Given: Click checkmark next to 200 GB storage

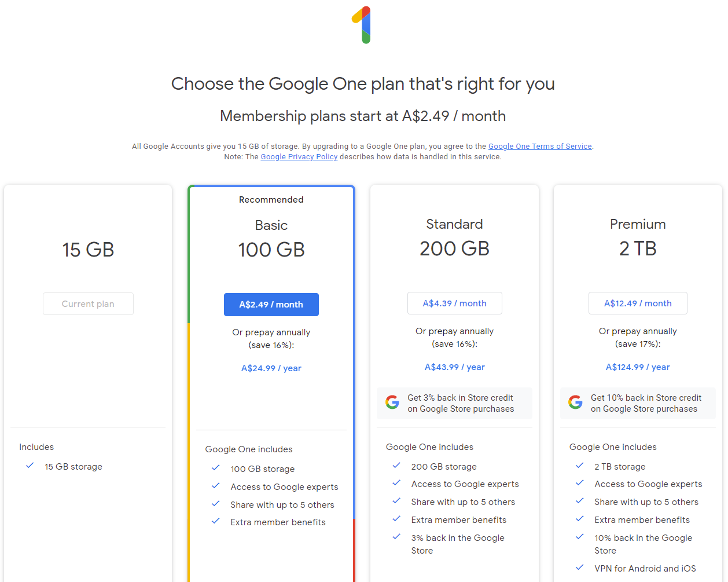Looking at the screenshot, I should (x=396, y=466).
